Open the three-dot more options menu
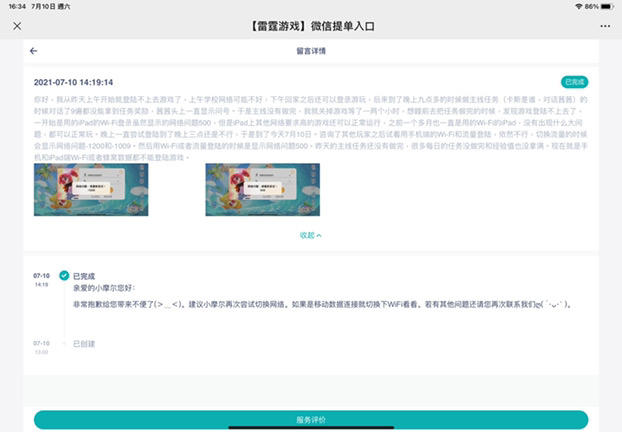The height and width of the screenshot is (432, 622). (x=602, y=25)
